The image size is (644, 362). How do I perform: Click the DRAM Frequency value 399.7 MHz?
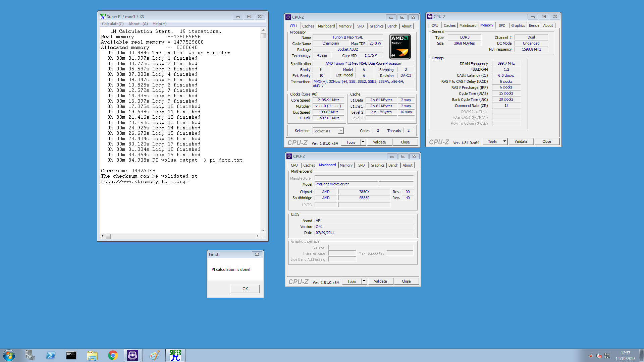pos(506,64)
